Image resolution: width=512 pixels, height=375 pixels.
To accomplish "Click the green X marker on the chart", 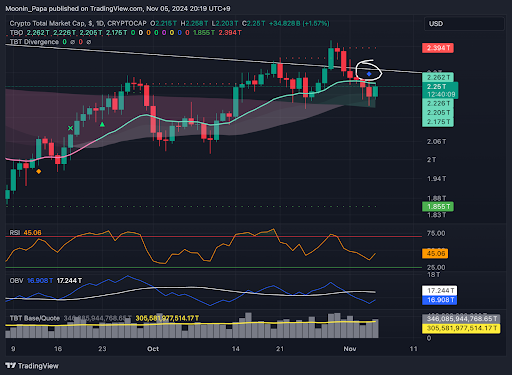I will [x=70, y=128].
